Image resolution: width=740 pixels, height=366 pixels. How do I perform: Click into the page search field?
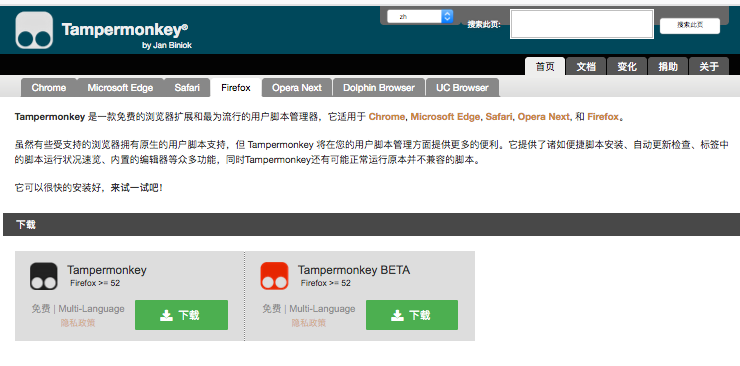click(582, 24)
